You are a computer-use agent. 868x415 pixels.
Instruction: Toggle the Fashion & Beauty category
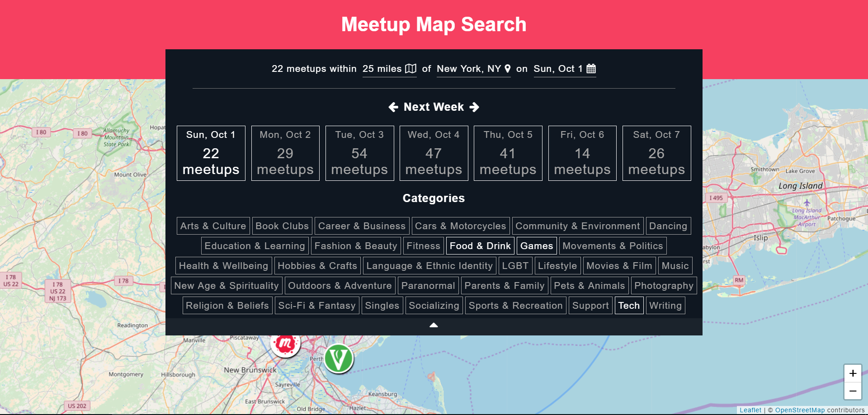point(356,246)
